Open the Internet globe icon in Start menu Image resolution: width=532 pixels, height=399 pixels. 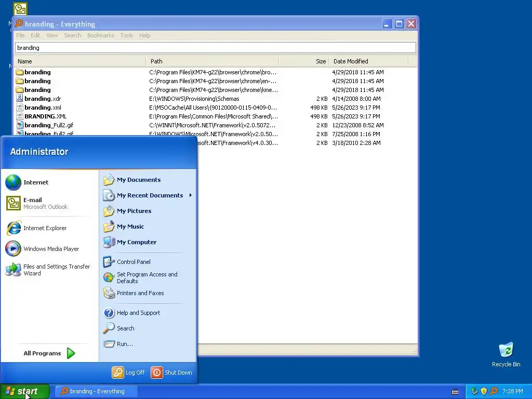click(13, 182)
